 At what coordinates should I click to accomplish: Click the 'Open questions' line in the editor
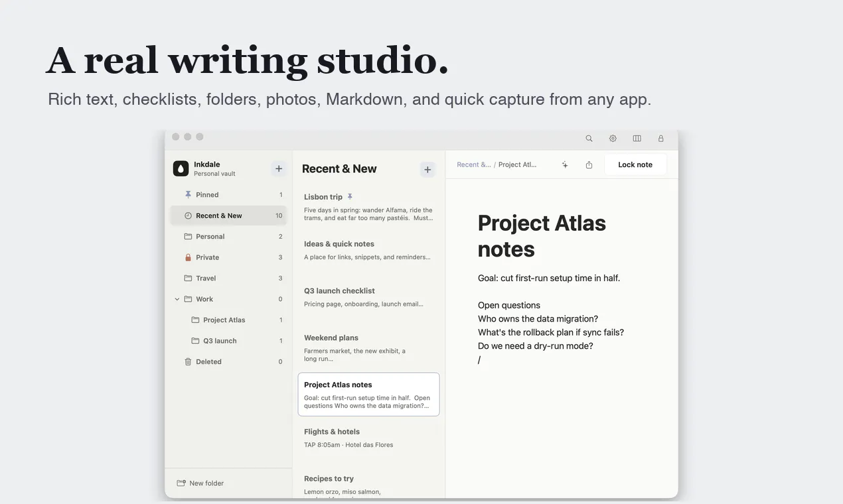coord(509,306)
